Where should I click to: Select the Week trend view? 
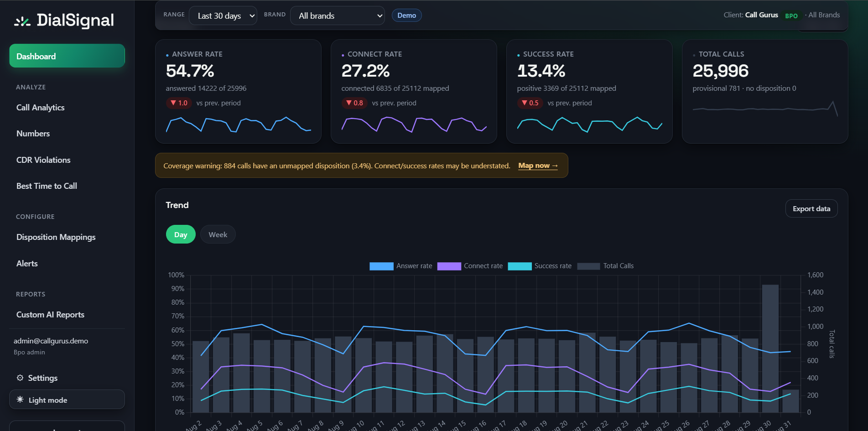coord(218,234)
